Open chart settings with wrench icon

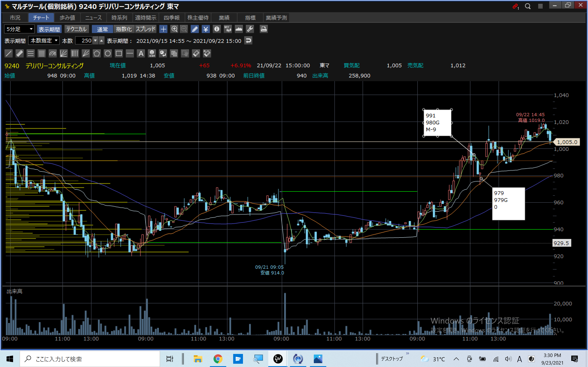(x=250, y=29)
